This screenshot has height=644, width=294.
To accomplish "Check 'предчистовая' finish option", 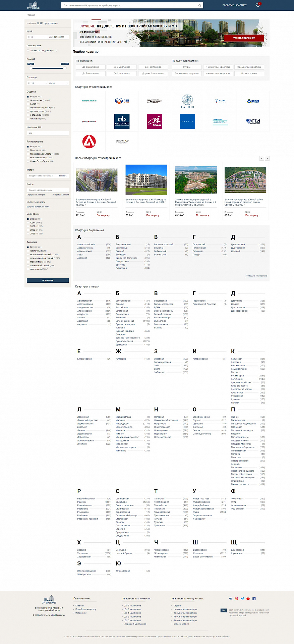I will (x=28, y=111).
